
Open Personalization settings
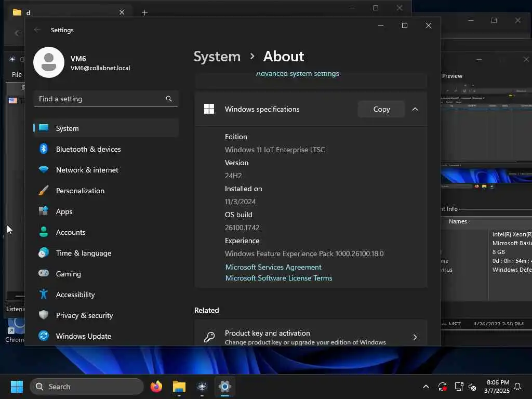point(106,191)
